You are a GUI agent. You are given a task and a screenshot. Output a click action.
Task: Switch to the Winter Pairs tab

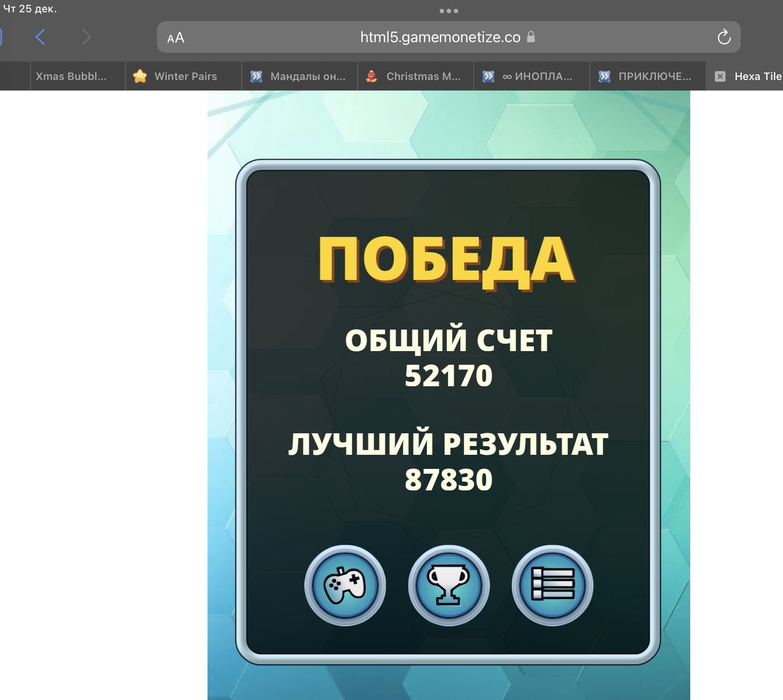click(186, 76)
